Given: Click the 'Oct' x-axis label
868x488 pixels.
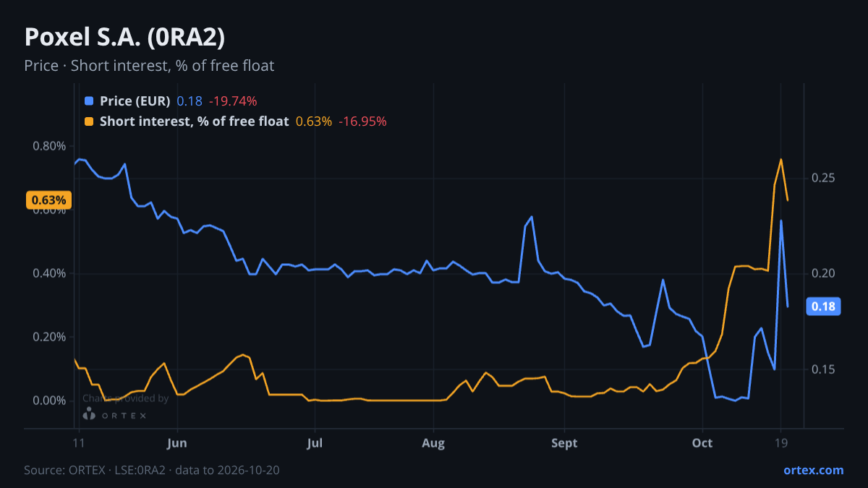Looking at the screenshot, I should tap(702, 443).
